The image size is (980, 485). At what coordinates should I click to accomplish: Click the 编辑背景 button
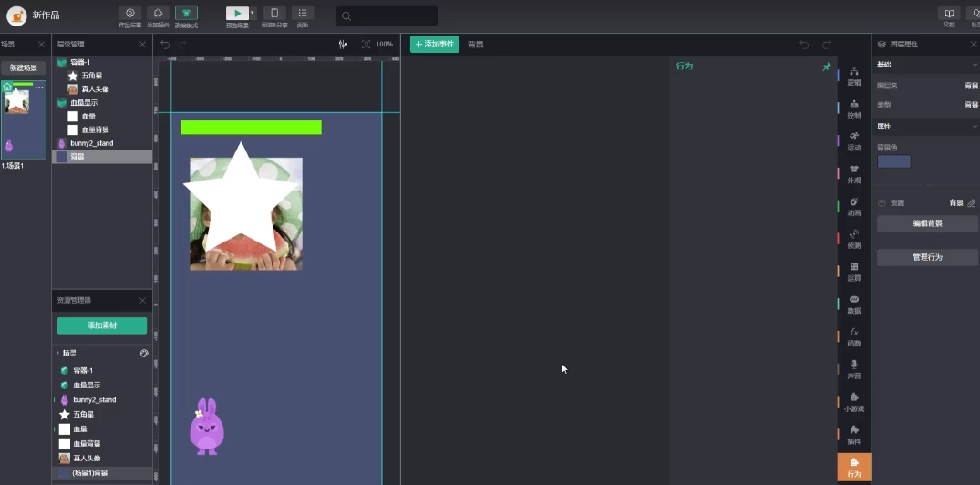pyautogui.click(x=927, y=223)
